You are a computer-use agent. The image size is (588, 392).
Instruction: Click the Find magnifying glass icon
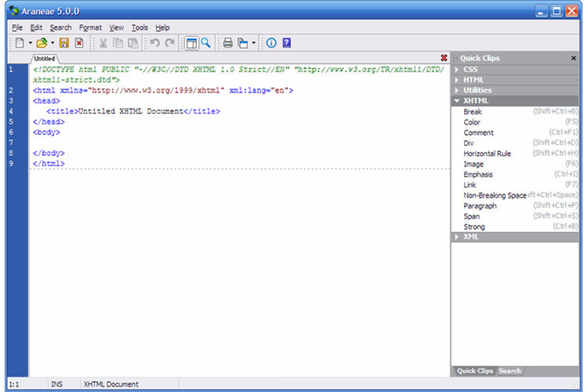coord(206,43)
